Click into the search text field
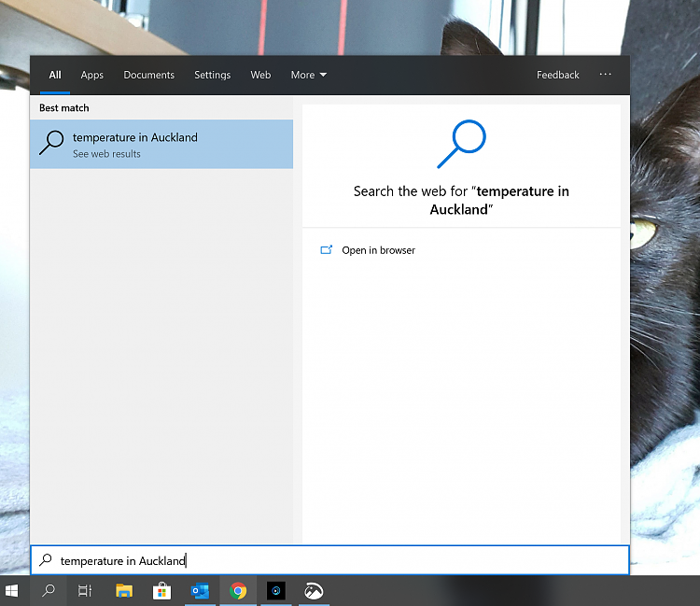700x606 pixels. 329,560
